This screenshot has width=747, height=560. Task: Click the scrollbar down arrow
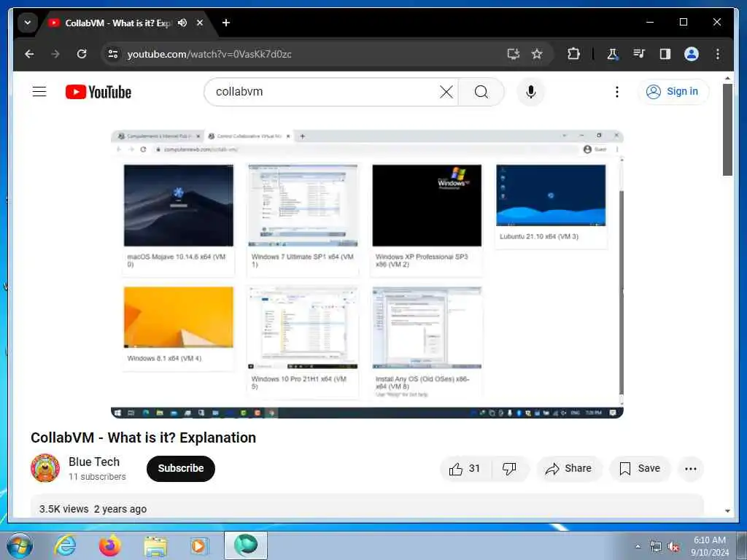pyautogui.click(x=727, y=511)
